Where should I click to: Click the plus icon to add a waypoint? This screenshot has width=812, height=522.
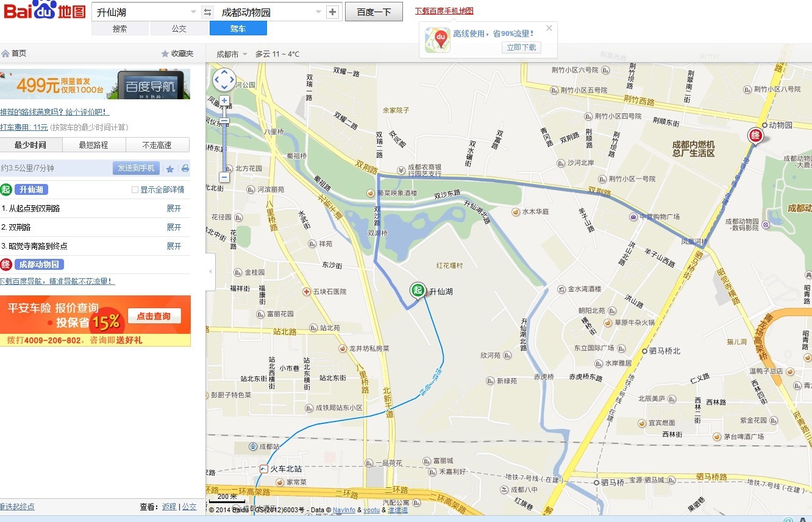[332, 12]
